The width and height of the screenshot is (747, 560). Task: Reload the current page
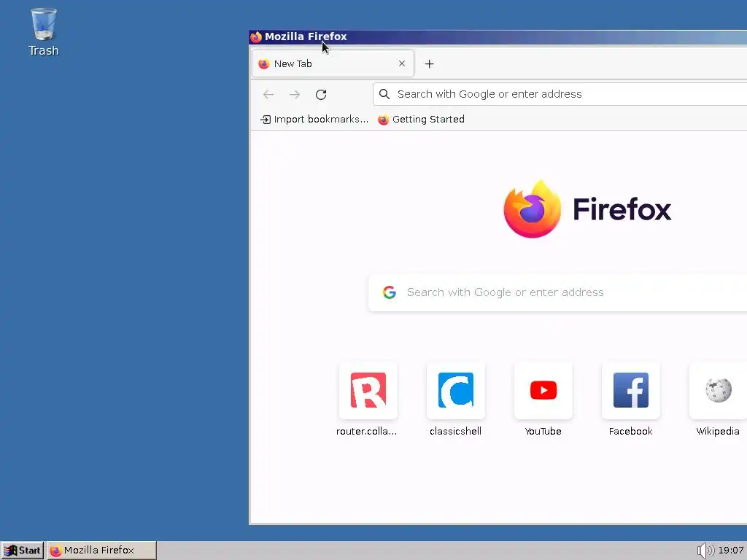click(x=321, y=94)
